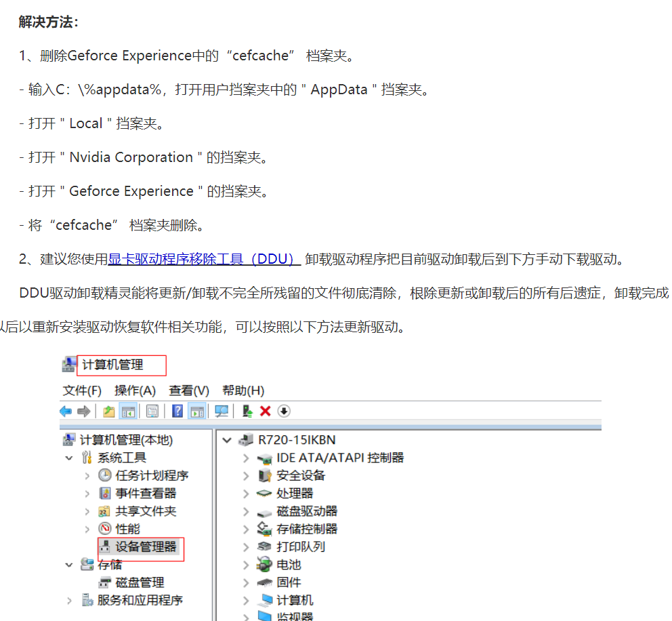Click the 打印队列 printer icon
Viewport: 672px width, 621px height.
tap(264, 546)
